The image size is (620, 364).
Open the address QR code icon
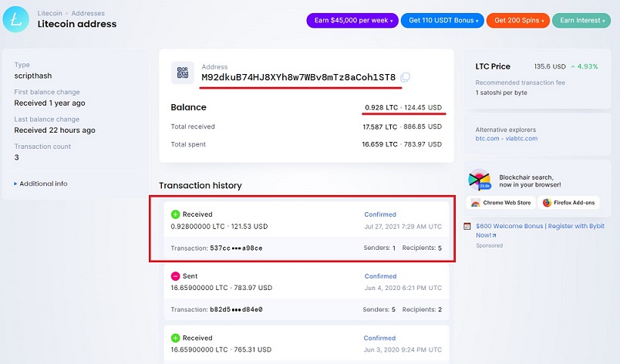click(182, 72)
